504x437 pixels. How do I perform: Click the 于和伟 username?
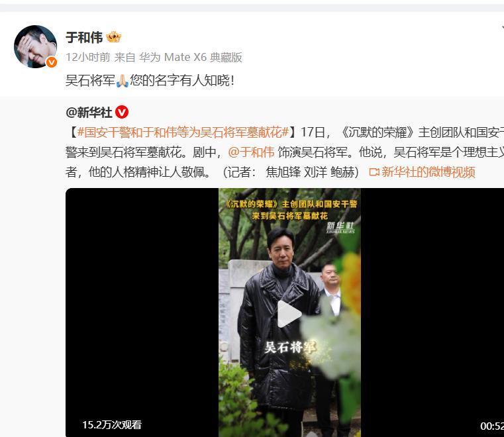[x=84, y=38]
